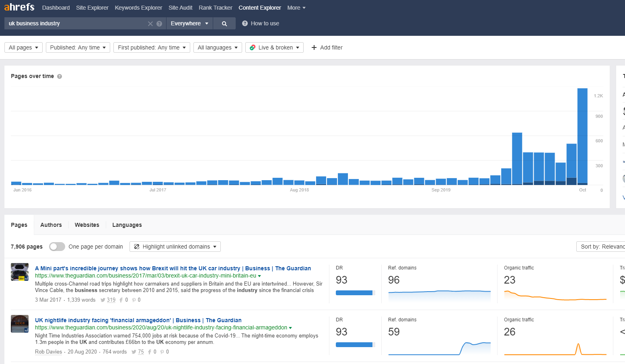Click the Add filter button
Viewport: 625px width, 364px height.
pos(327,47)
